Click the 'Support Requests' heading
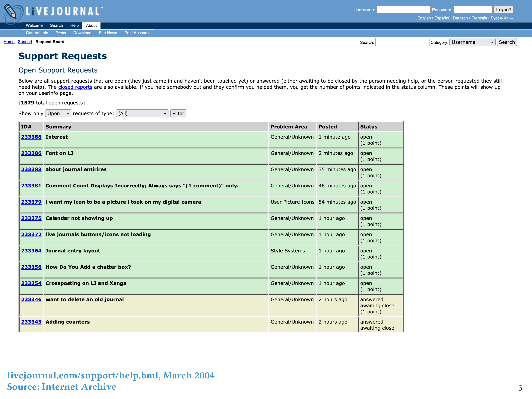The image size is (532, 399). tap(63, 56)
